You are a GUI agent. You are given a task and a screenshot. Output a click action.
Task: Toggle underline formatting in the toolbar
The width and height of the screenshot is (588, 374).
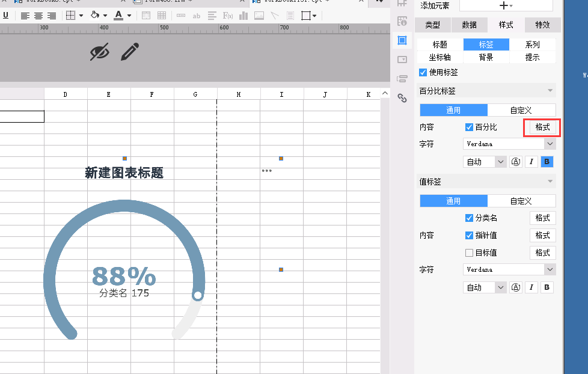(5, 16)
